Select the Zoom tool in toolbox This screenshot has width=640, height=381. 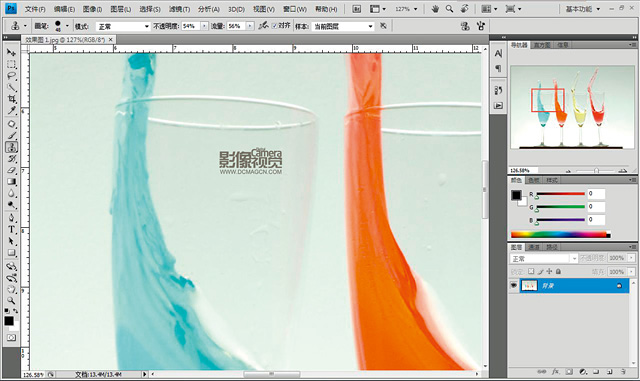(x=11, y=301)
